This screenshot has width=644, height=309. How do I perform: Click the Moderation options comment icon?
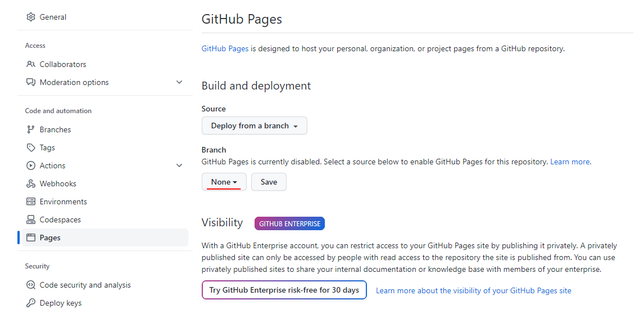click(31, 82)
